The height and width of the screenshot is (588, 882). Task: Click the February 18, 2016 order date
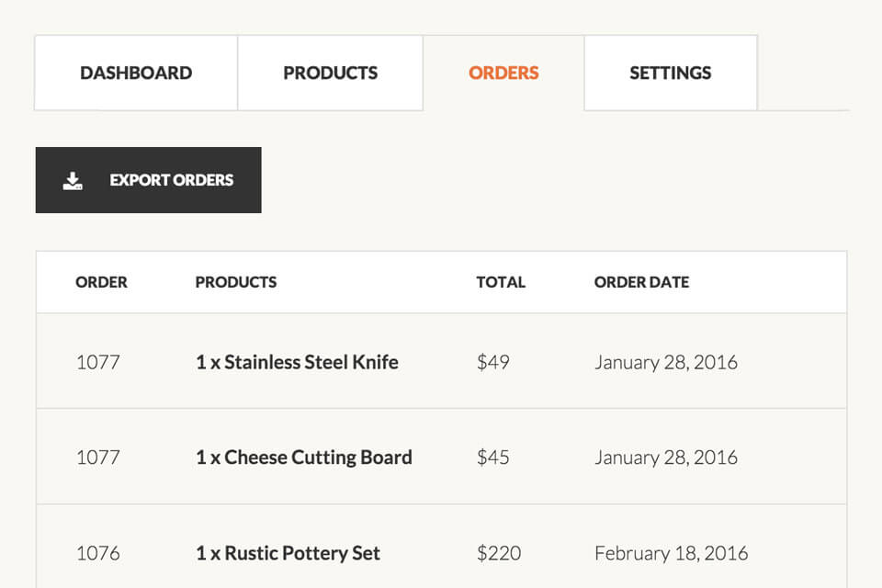671,553
